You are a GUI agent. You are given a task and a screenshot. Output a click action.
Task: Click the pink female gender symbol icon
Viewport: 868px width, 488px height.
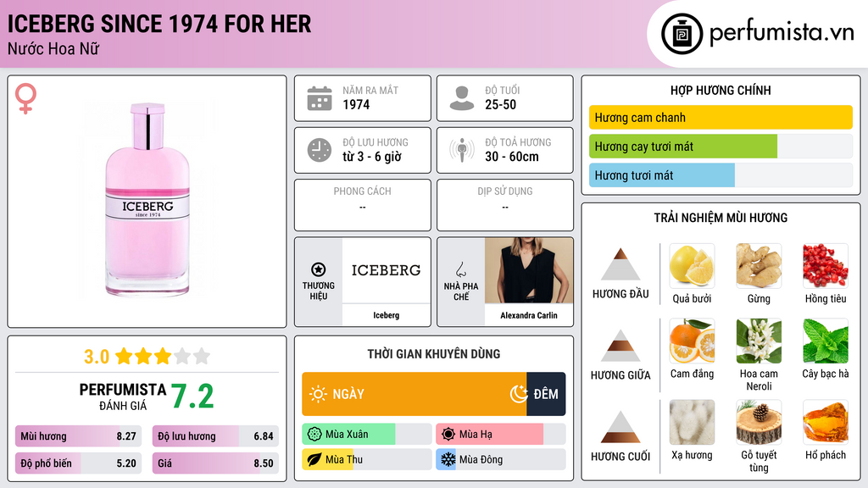click(x=25, y=98)
